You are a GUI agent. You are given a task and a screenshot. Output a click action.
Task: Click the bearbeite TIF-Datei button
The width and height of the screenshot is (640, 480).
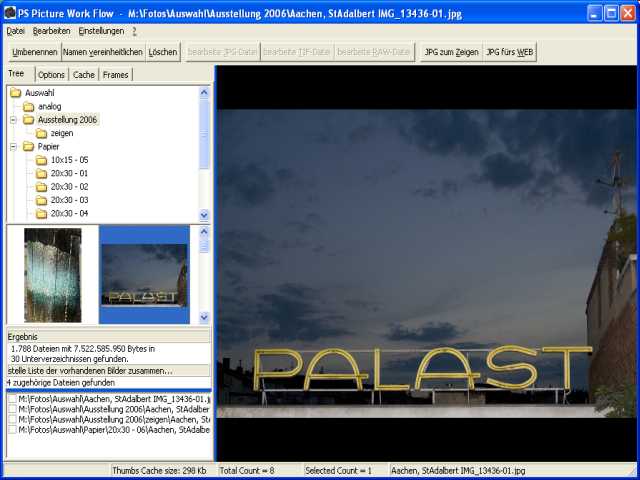click(297, 52)
